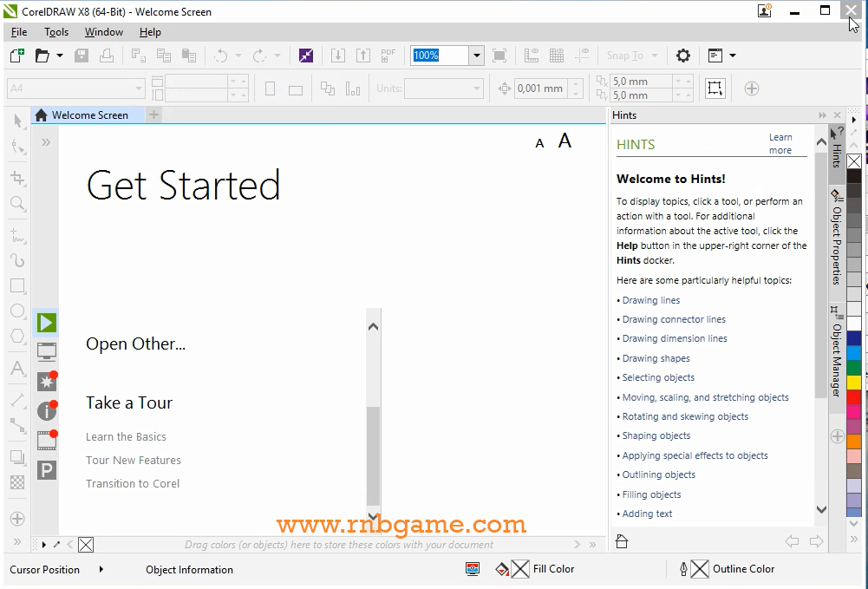Screen dimensions: 868x589
Task: Open the What's New starburst icon
Action: pyautogui.click(x=47, y=382)
